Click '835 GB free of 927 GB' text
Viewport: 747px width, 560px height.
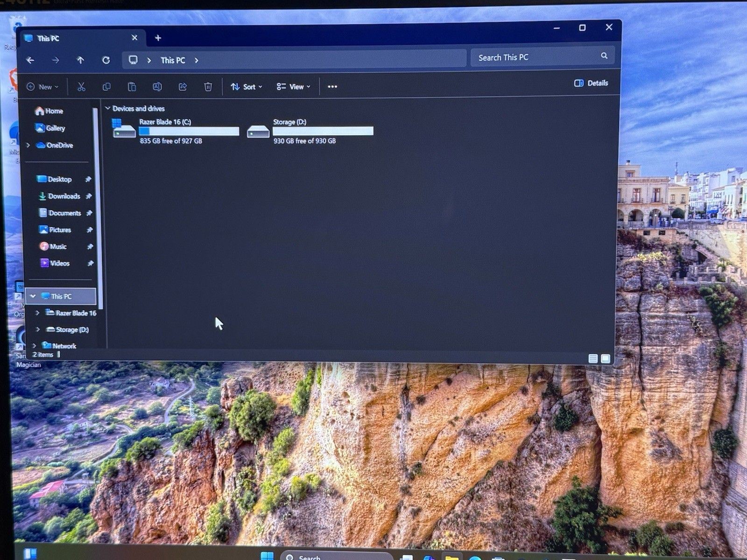pyautogui.click(x=171, y=141)
